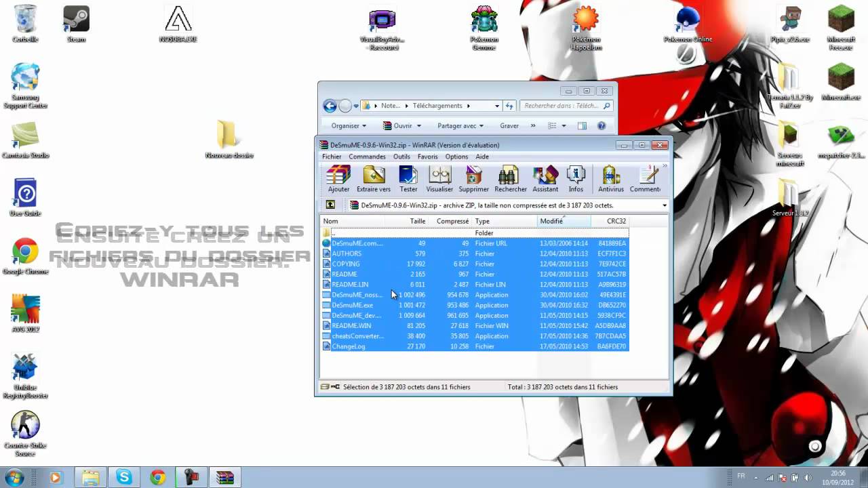
Task: Sort files by the Modifié column
Action: 564,221
